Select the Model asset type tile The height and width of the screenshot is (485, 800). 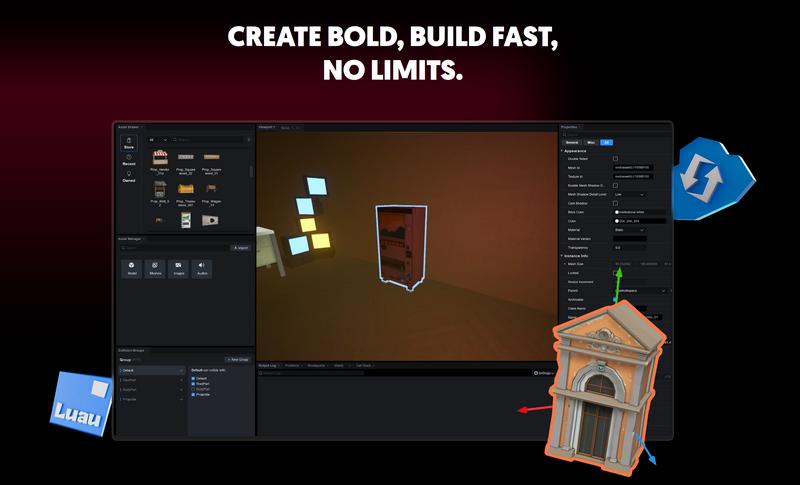(132, 268)
